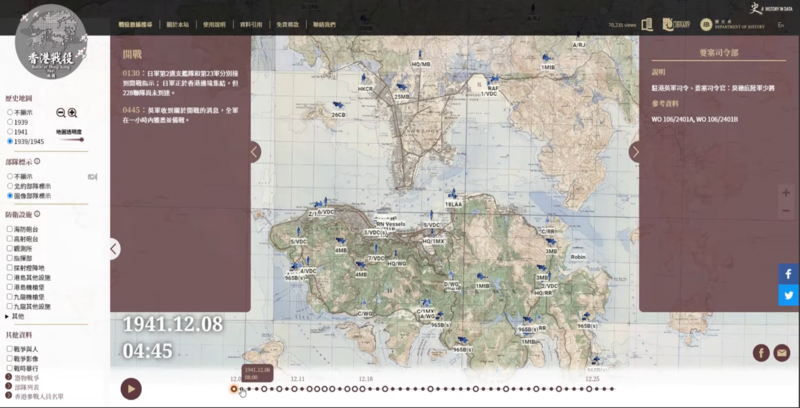Expand the 其他 defence facilities list
The image size is (800, 408).
tap(10, 316)
